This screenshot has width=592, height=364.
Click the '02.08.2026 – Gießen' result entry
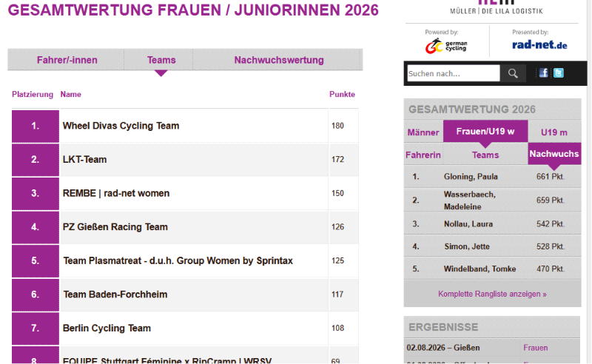pyautogui.click(x=443, y=348)
